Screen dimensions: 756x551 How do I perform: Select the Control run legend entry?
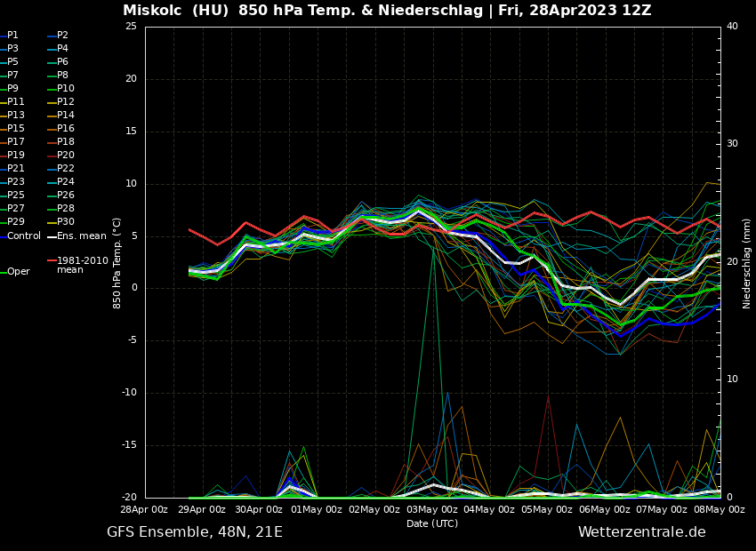coord(24,236)
